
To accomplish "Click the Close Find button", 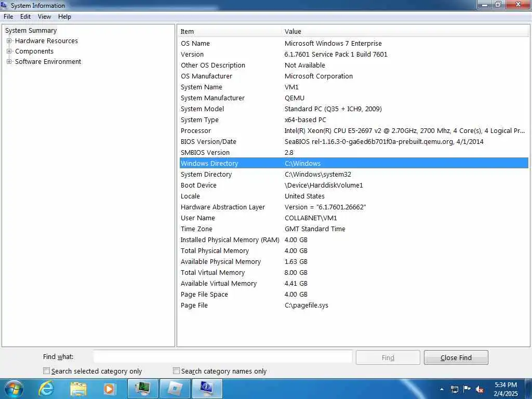I will (x=456, y=357).
